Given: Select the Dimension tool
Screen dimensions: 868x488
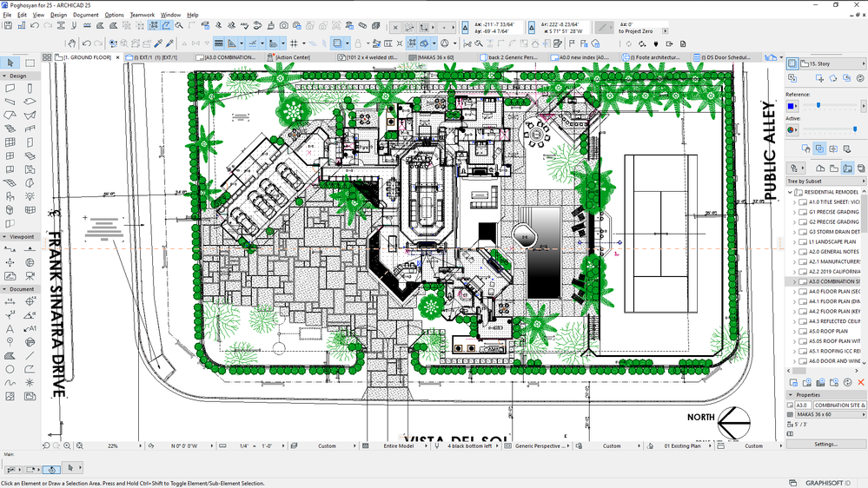Looking at the screenshot, I should (10, 301).
